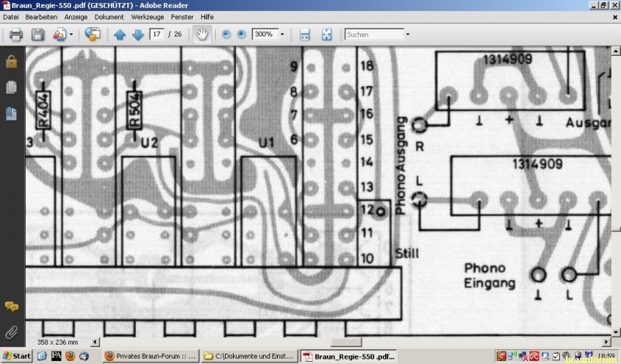Go to previous page with up arrow

pyautogui.click(x=120, y=34)
